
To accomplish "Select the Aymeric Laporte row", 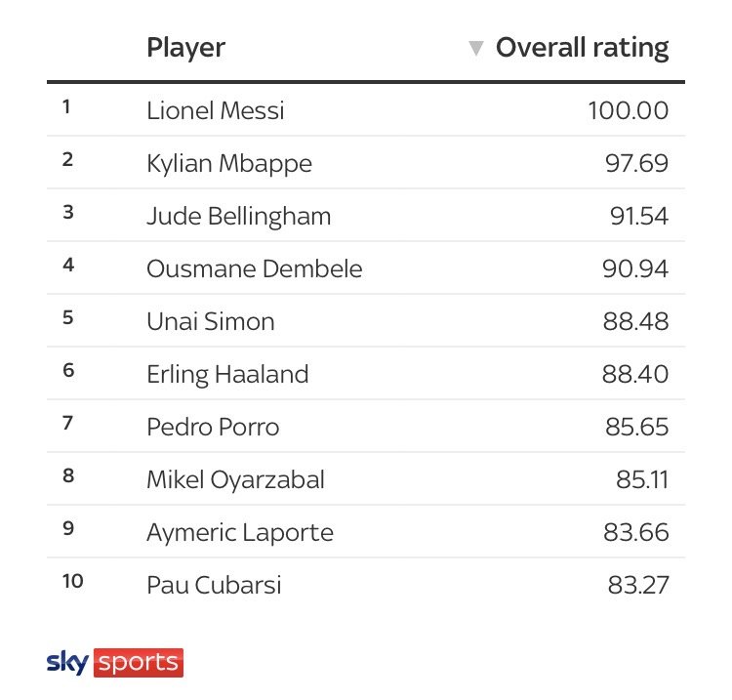I will [366, 532].
